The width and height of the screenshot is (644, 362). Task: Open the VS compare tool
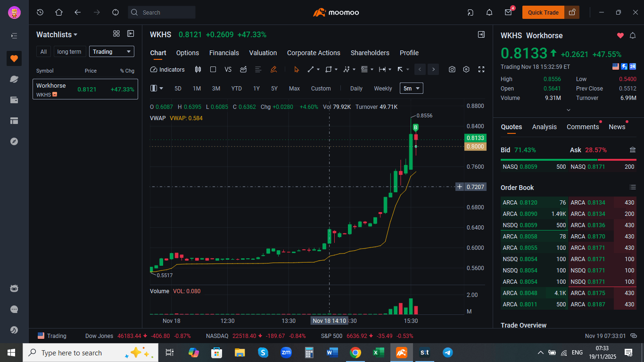coord(228,69)
